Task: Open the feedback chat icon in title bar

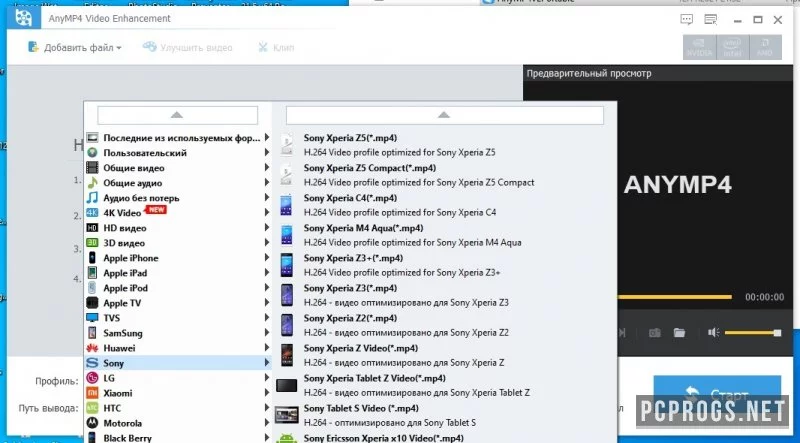Action: 687,20
